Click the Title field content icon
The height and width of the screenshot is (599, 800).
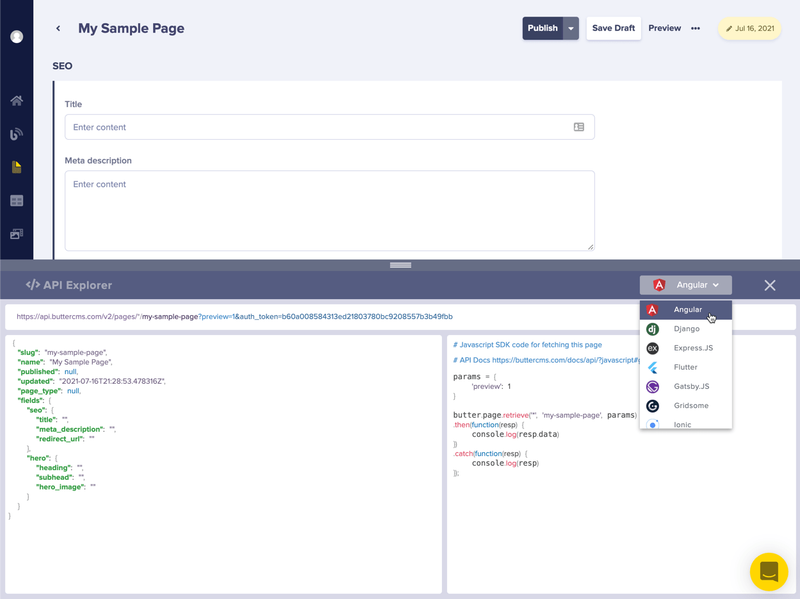(579, 127)
